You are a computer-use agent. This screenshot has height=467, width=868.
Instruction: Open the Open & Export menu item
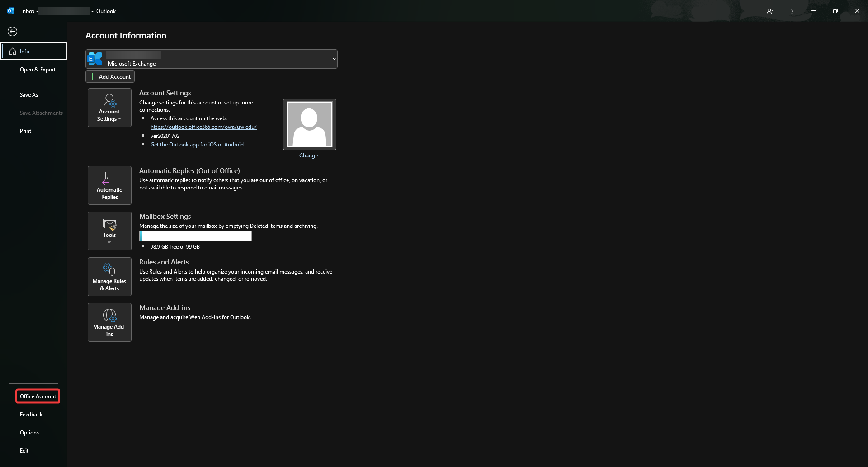click(38, 70)
